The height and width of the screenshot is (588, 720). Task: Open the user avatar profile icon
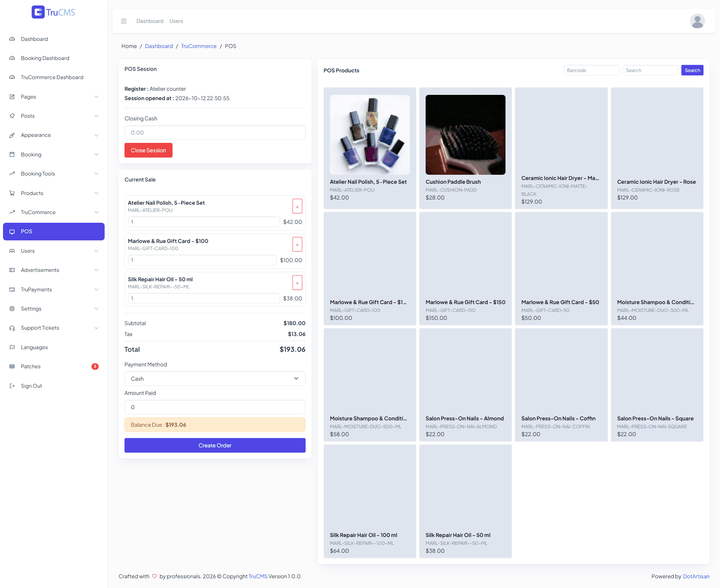697,21
